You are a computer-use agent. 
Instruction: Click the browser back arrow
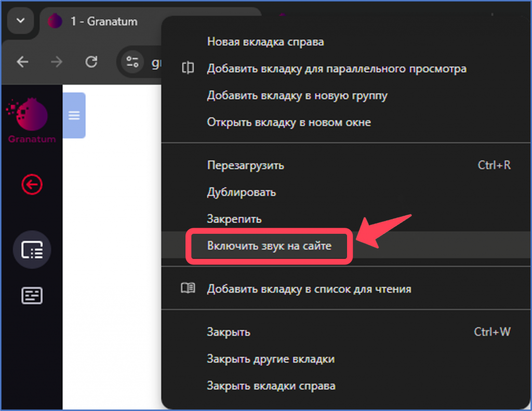(x=22, y=62)
